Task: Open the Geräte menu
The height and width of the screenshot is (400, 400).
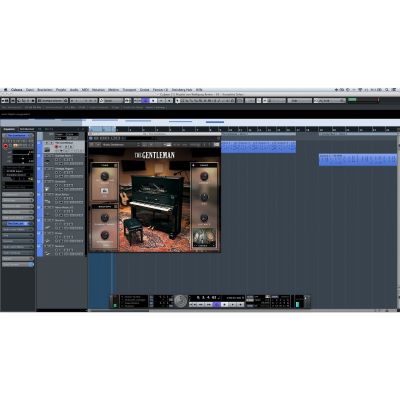Action: (144, 90)
